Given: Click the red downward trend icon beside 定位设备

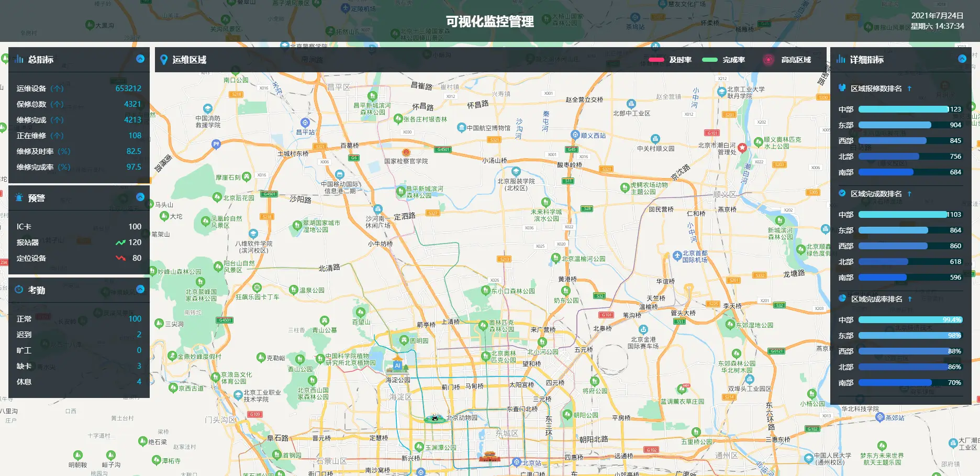Looking at the screenshot, I should coord(120,258).
